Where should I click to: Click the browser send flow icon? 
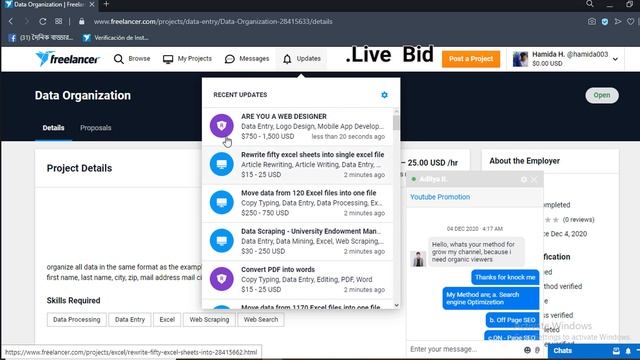pos(618,21)
